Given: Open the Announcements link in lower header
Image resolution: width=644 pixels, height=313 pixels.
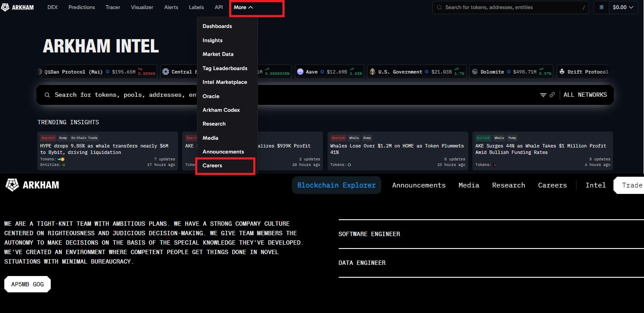Looking at the screenshot, I should pos(419,185).
